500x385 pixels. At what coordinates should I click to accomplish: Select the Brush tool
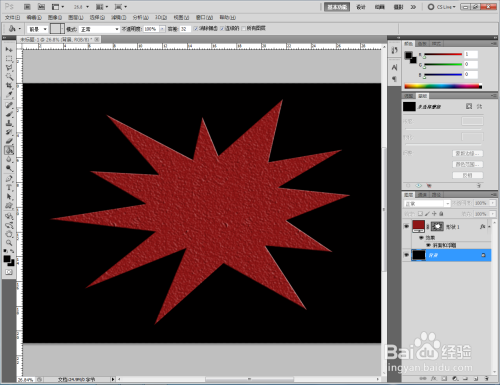click(x=9, y=114)
